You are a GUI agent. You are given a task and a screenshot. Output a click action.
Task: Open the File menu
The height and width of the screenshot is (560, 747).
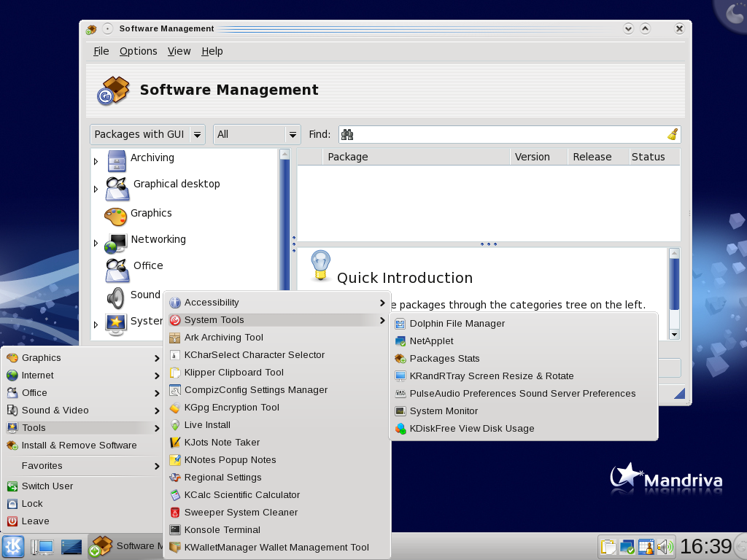[x=101, y=51]
